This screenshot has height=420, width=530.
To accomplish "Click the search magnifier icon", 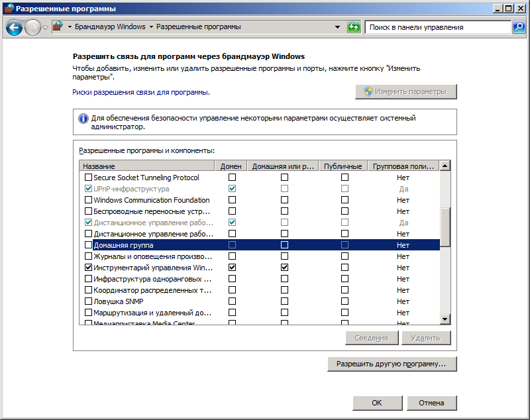I will 519,27.
